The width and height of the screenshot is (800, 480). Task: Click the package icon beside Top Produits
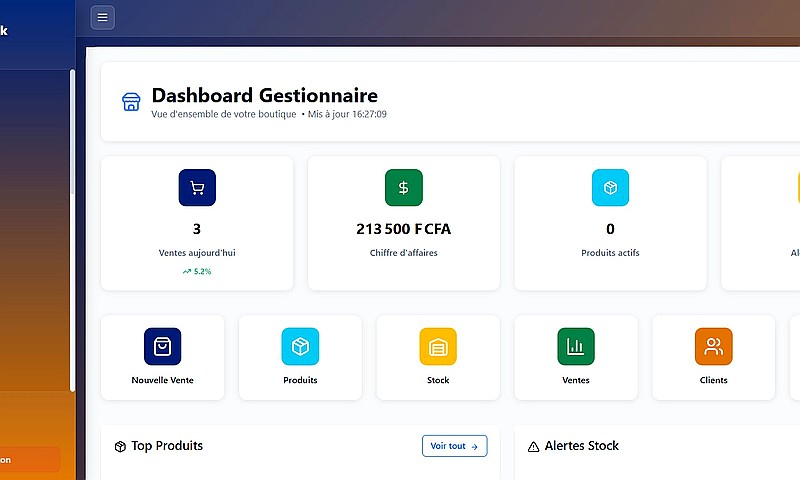120,446
